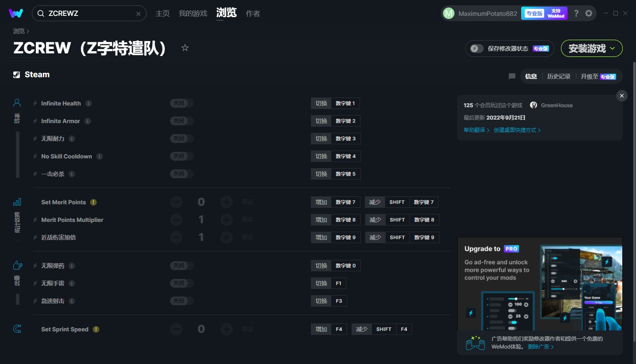Click the info icon next to 一击必杀
The image size is (636, 364).
(72, 174)
